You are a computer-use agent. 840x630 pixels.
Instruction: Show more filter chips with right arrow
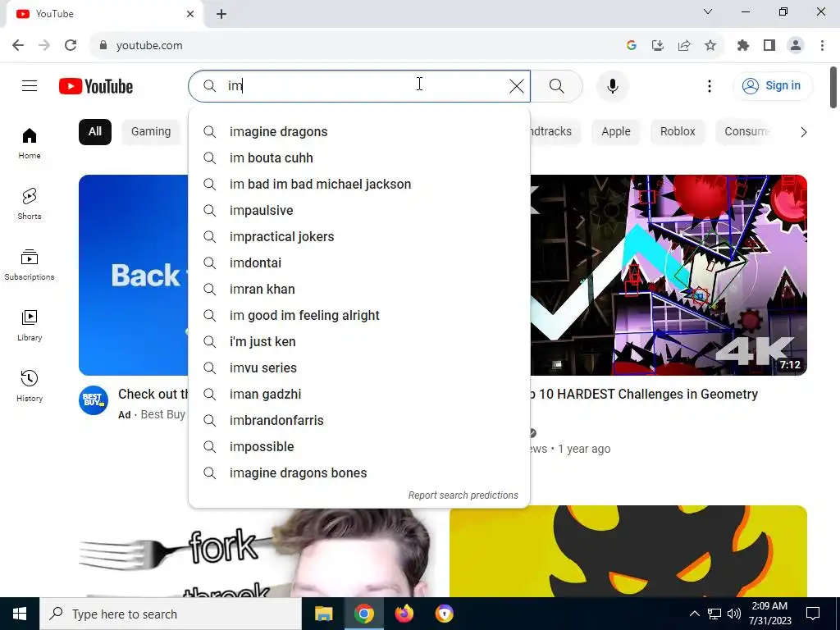coord(803,132)
